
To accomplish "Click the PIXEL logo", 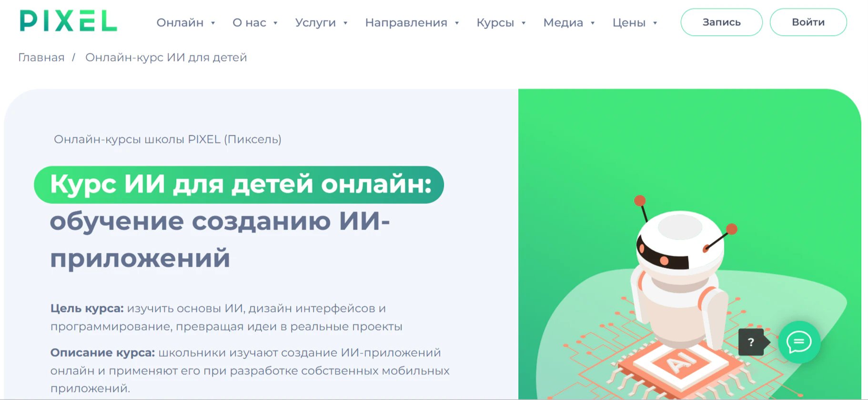I will coord(68,21).
